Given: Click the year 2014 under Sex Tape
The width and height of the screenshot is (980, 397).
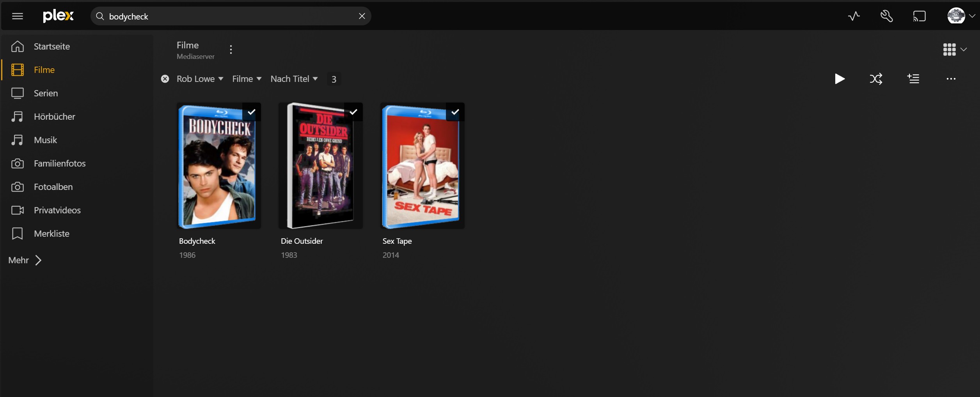Looking at the screenshot, I should pos(391,255).
